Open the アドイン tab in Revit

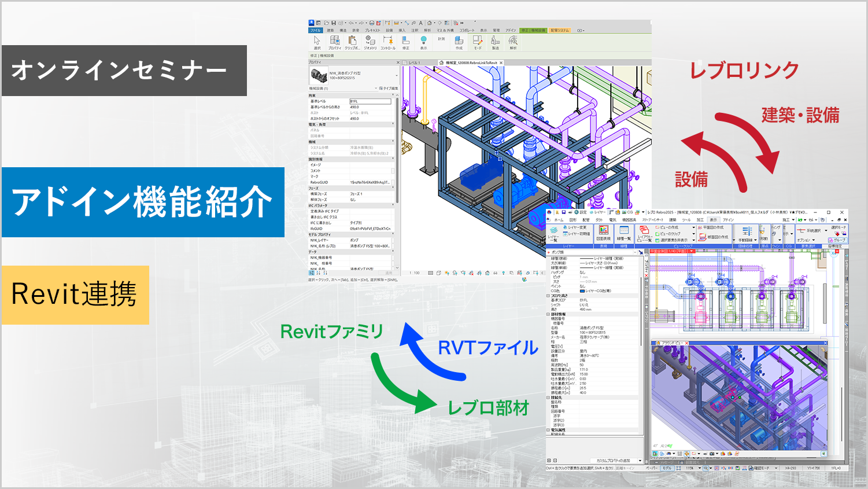511,31
